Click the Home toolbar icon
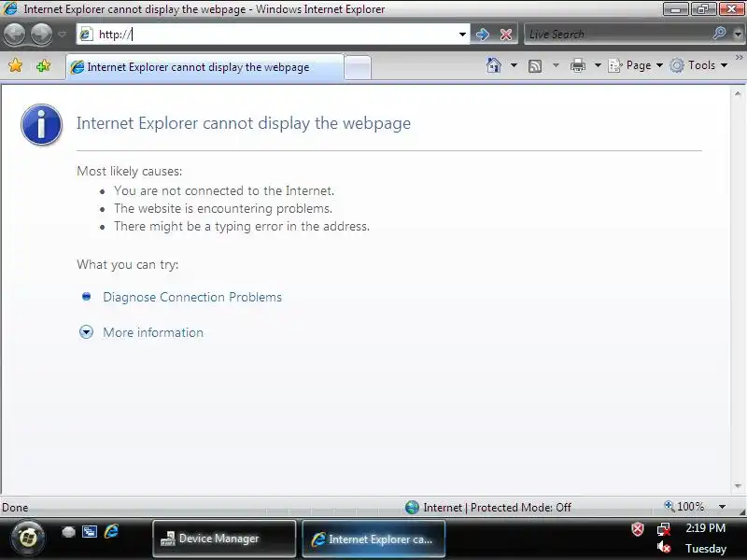 494,65
